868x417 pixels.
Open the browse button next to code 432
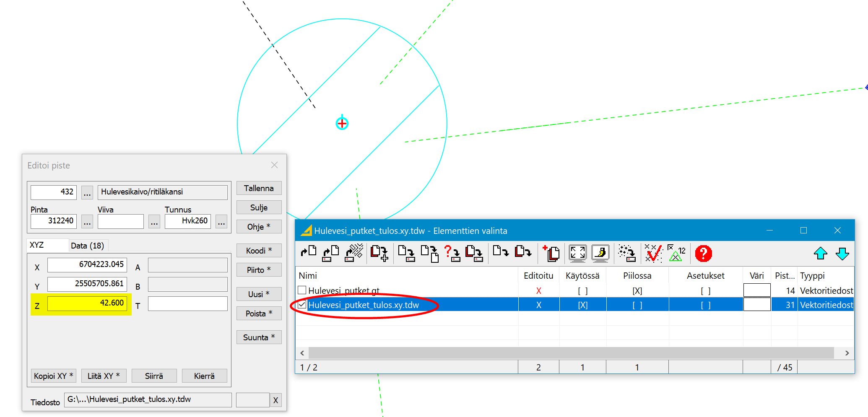(87, 192)
